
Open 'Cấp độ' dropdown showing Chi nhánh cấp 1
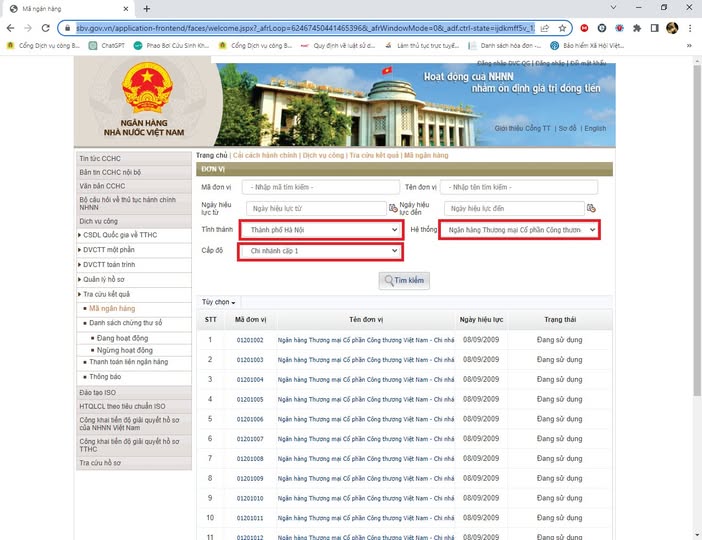pyautogui.click(x=321, y=251)
